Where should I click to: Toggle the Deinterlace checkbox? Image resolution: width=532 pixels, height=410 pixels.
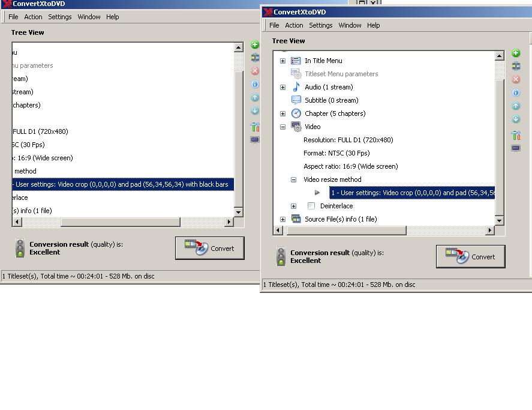311,206
